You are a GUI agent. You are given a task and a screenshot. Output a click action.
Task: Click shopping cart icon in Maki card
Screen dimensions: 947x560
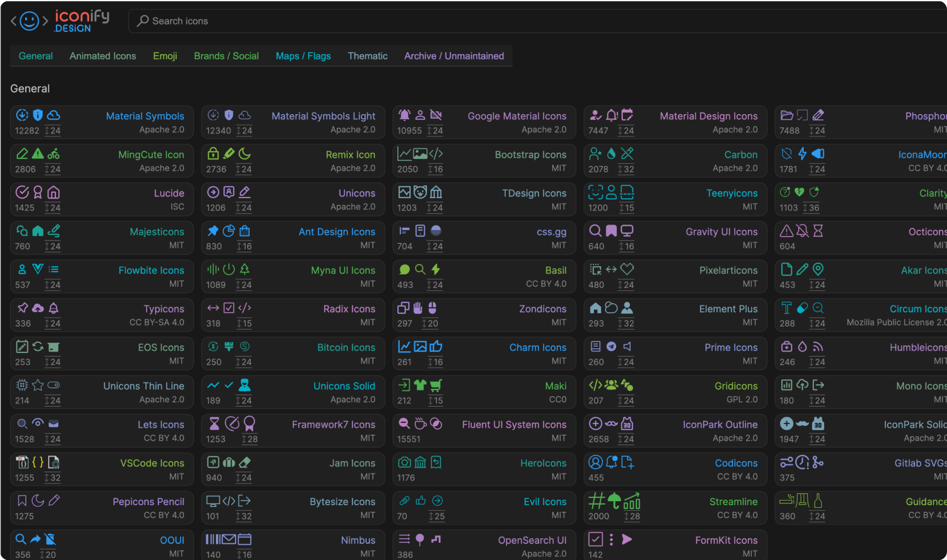point(436,385)
